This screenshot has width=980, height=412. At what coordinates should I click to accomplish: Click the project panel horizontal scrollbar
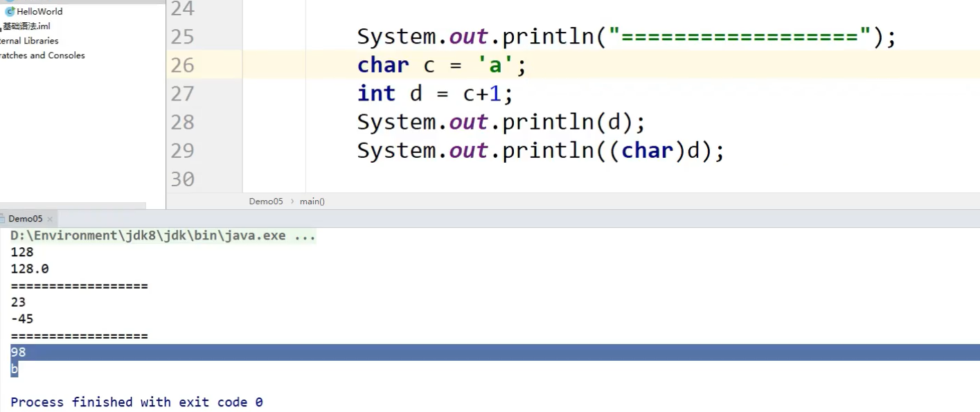(x=73, y=206)
